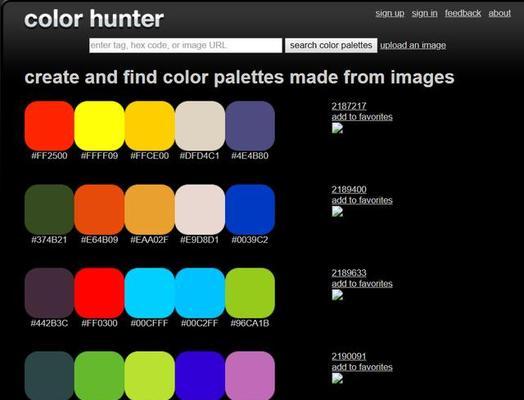This screenshot has width=524, height=400.
Task: Open the feedback link
Action: coord(463,13)
